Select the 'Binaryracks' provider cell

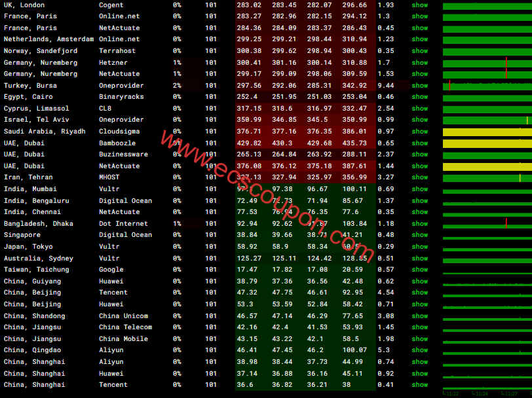121,97
